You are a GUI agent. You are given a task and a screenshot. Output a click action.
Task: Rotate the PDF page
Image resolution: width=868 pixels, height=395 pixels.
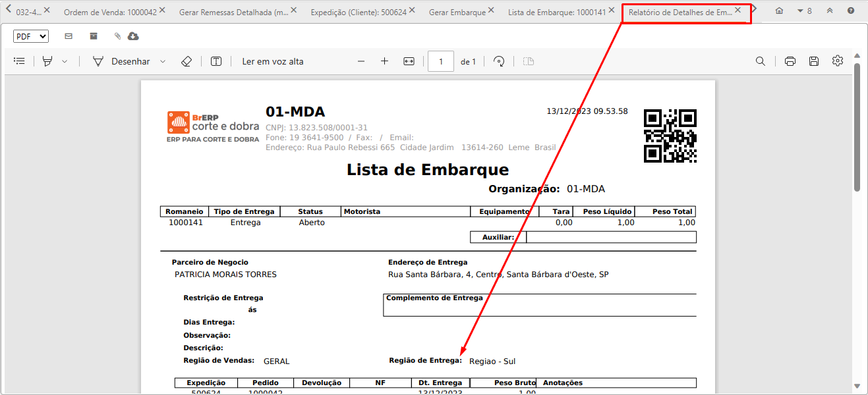click(x=499, y=61)
